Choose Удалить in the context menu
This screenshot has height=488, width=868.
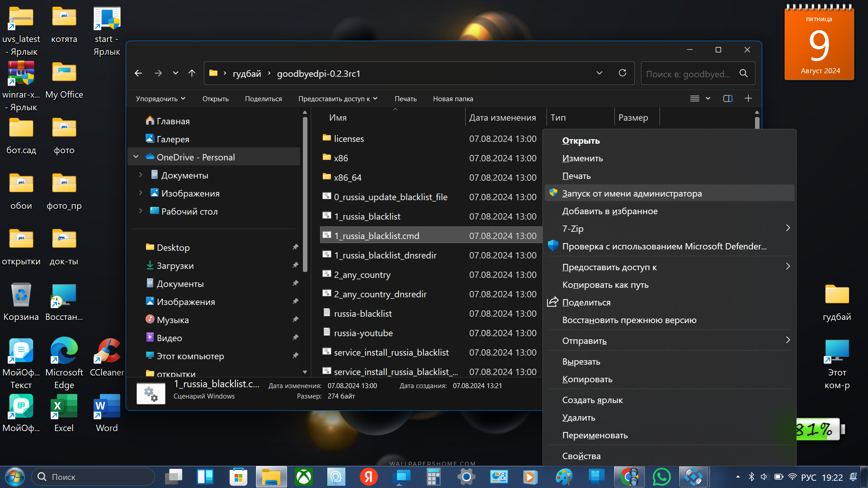pos(670,418)
